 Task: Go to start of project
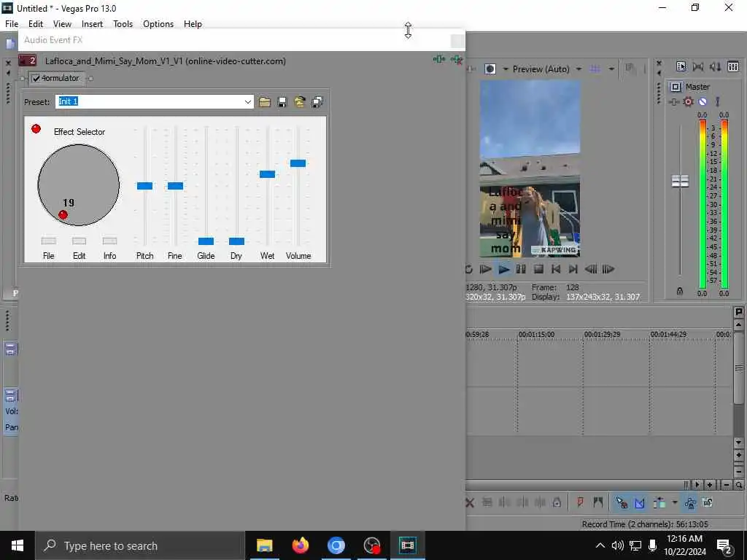pos(556,269)
